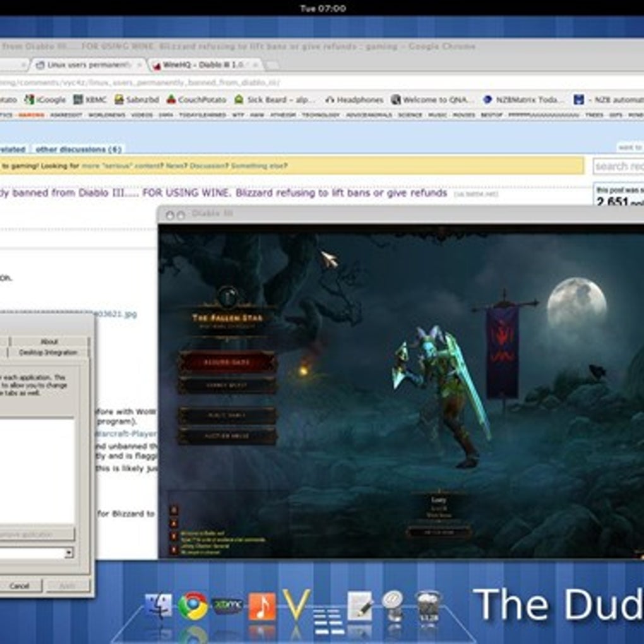Open the Auction House
The width and height of the screenshot is (644, 644).
point(227,436)
